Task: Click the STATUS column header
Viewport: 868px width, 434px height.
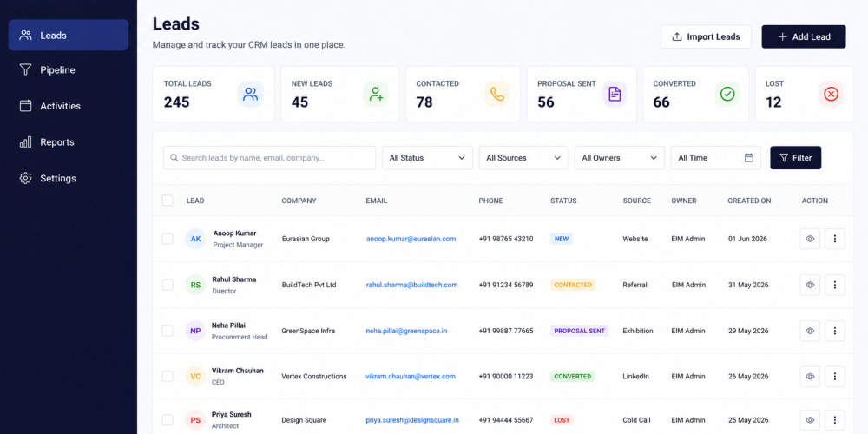Action: pyautogui.click(x=563, y=201)
